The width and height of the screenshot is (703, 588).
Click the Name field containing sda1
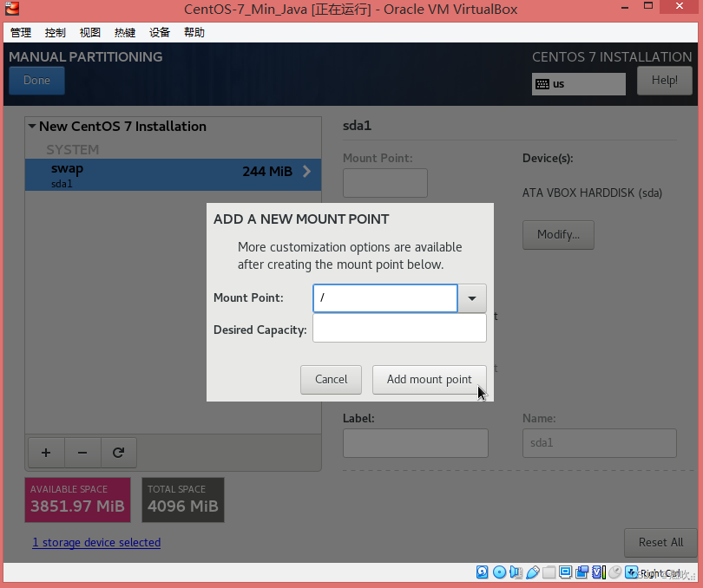(600, 443)
